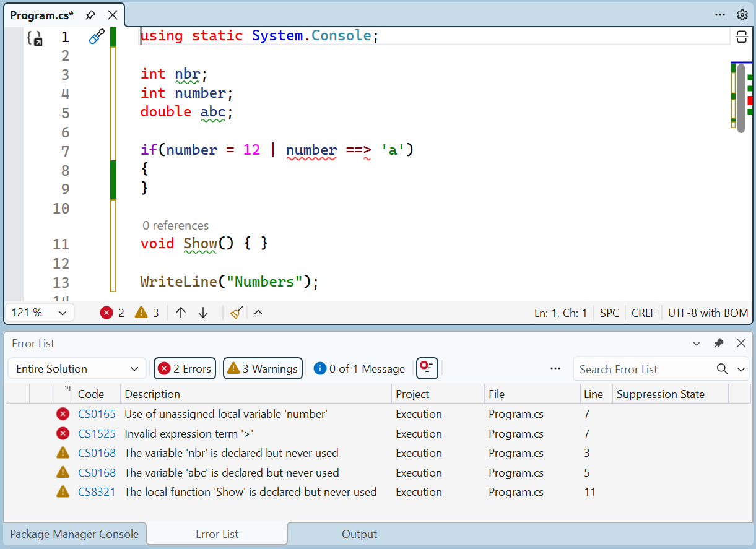The height and width of the screenshot is (549, 756).
Task: Toggle Error List auto-hide pin
Action: [x=719, y=343]
